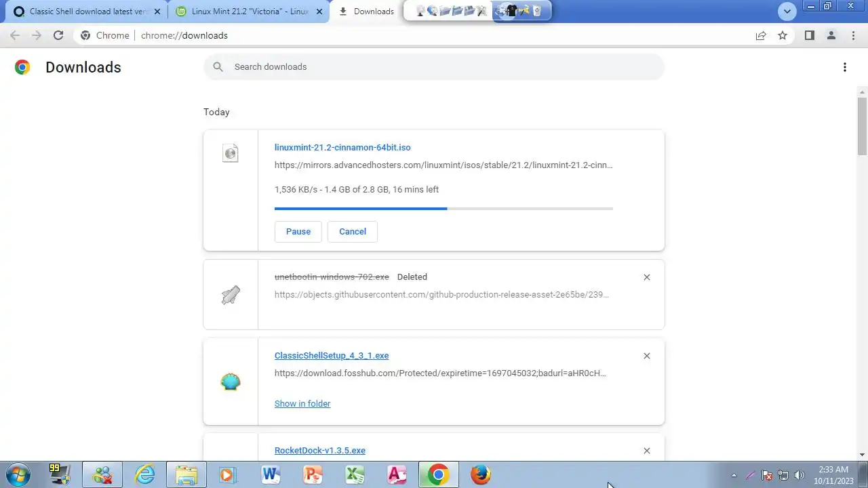The image size is (868, 488).
Task: Click the Action Center flag tray icon
Action: [x=767, y=475]
